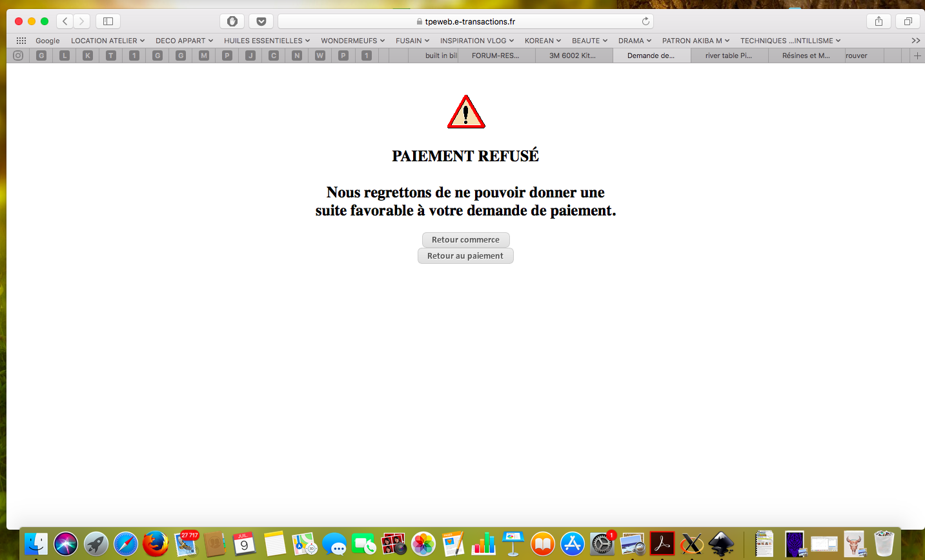Expand the HUILES ESSENTIELLES bookmarks folder
The width and height of the screenshot is (925, 560).
[x=267, y=40]
